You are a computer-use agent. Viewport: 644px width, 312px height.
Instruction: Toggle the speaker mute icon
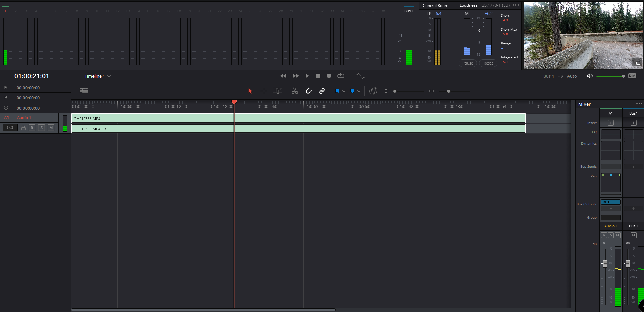click(590, 76)
